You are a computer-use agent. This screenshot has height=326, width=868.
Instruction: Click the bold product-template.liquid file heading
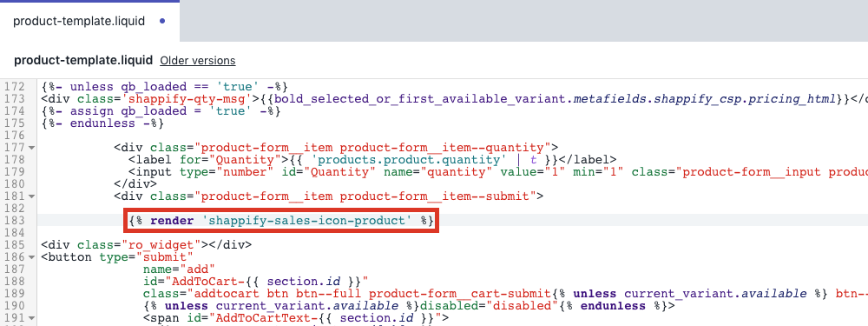click(x=82, y=61)
